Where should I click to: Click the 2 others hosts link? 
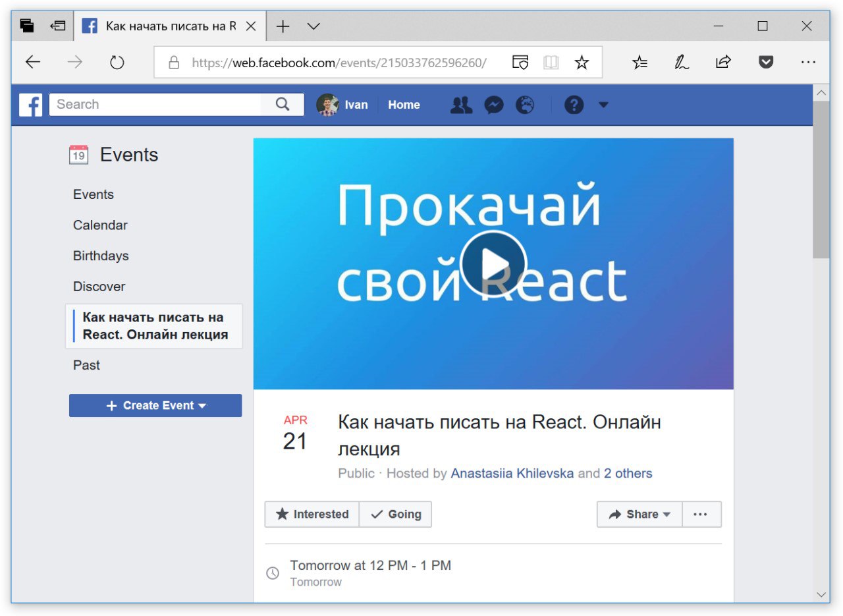click(x=628, y=473)
